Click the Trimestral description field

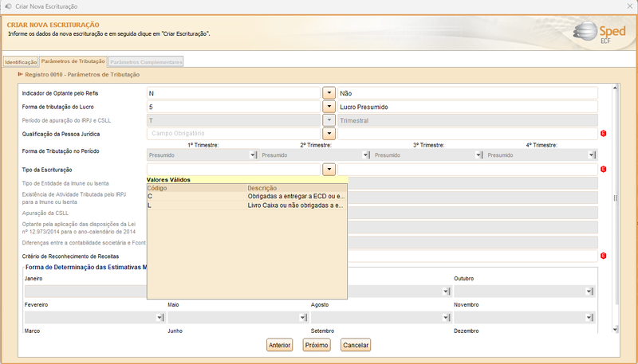pos(467,120)
